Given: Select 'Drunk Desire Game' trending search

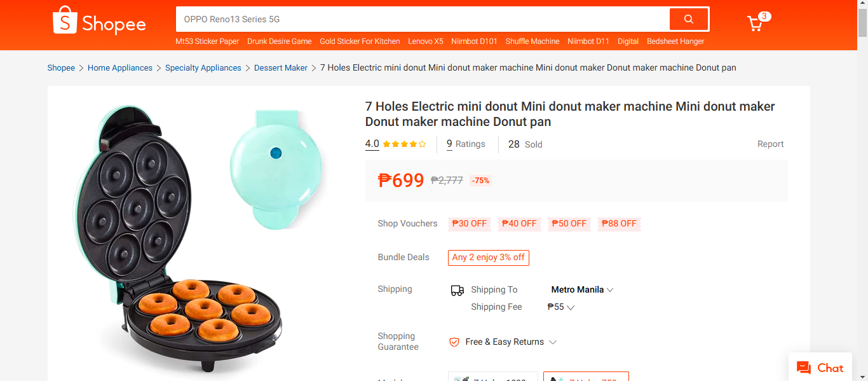Looking at the screenshot, I should coord(279,41).
